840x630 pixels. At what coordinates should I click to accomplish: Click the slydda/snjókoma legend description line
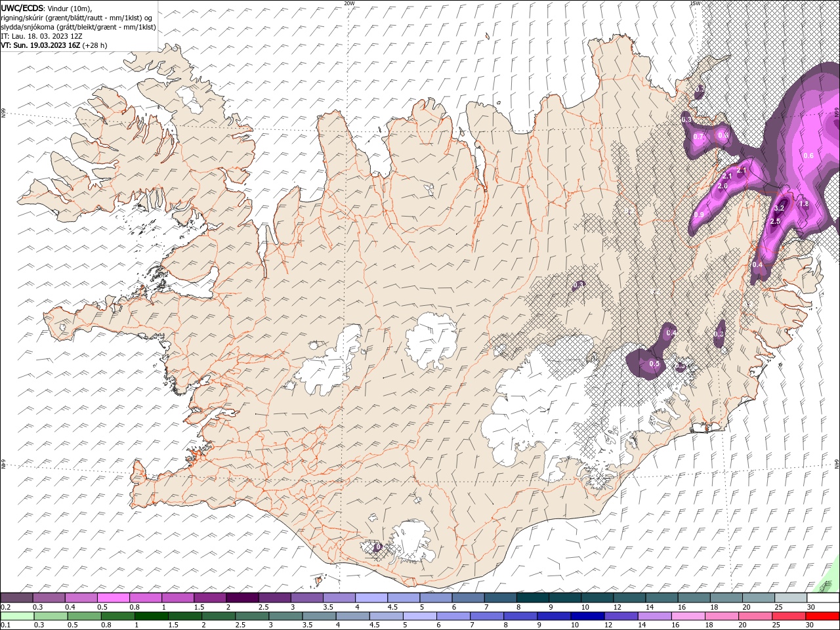point(78,27)
